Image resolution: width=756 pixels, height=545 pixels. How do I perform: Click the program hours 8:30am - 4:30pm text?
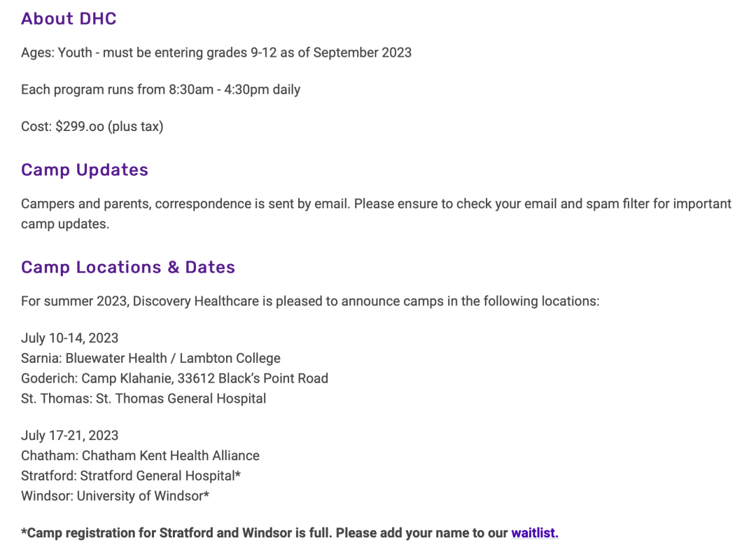tap(160, 90)
